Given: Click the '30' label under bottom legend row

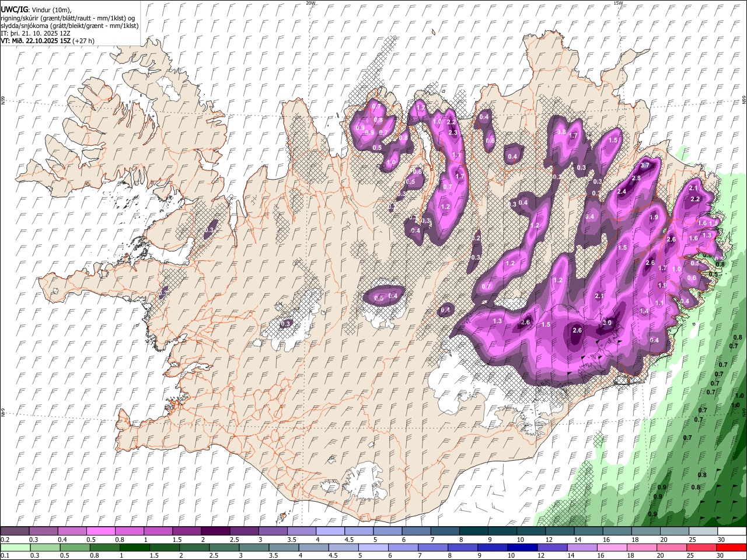Looking at the screenshot, I should point(720,555).
